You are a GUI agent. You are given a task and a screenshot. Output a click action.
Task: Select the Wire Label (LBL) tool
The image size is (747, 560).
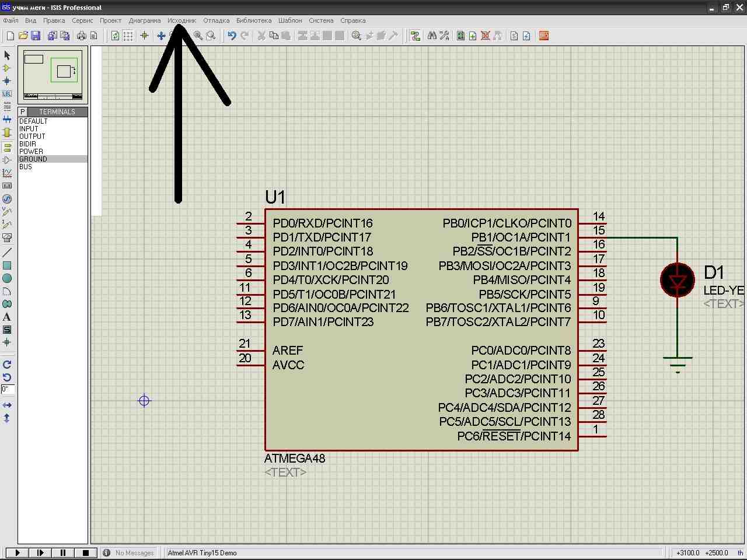pyautogui.click(x=7, y=94)
